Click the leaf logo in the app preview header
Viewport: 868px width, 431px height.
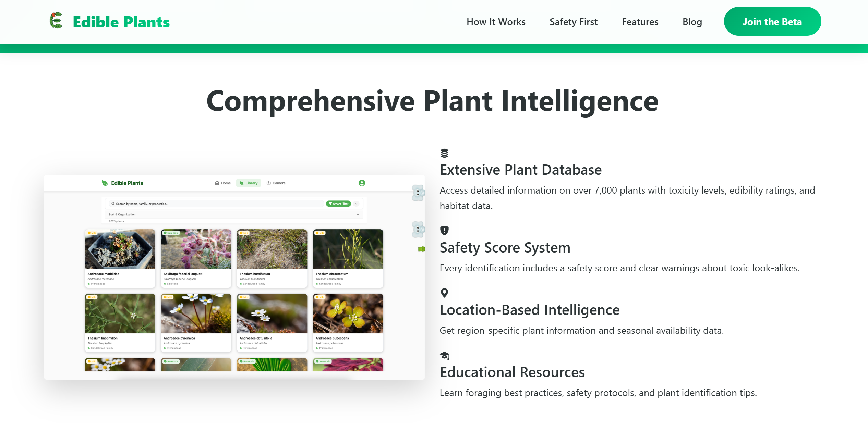tap(105, 183)
